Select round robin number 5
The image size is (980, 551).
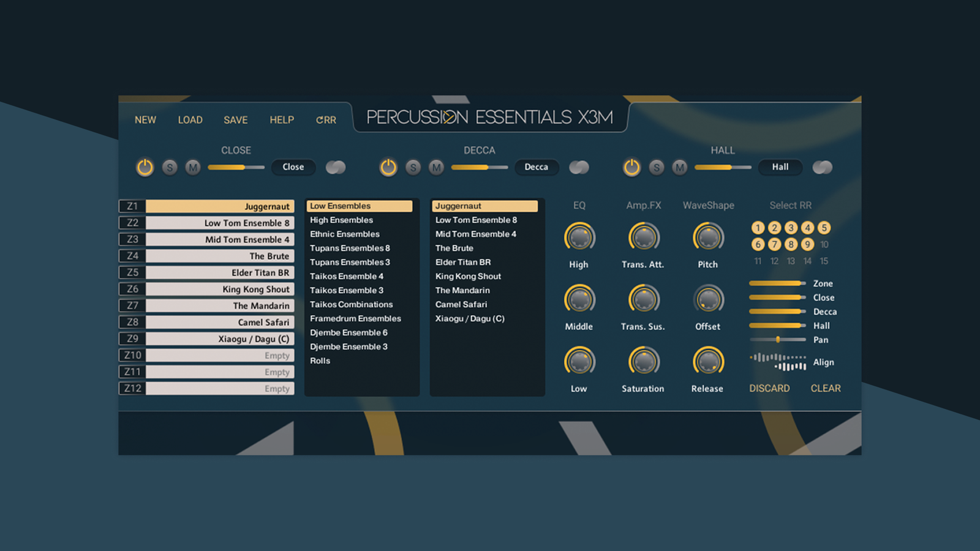click(824, 228)
